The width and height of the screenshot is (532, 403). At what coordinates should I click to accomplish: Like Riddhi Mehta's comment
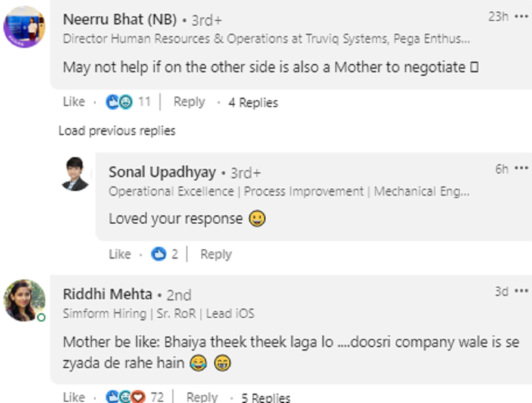click(x=74, y=396)
